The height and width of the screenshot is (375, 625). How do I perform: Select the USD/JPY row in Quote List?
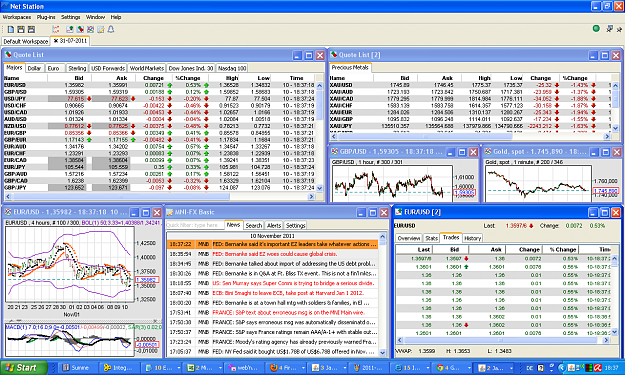tap(159, 98)
